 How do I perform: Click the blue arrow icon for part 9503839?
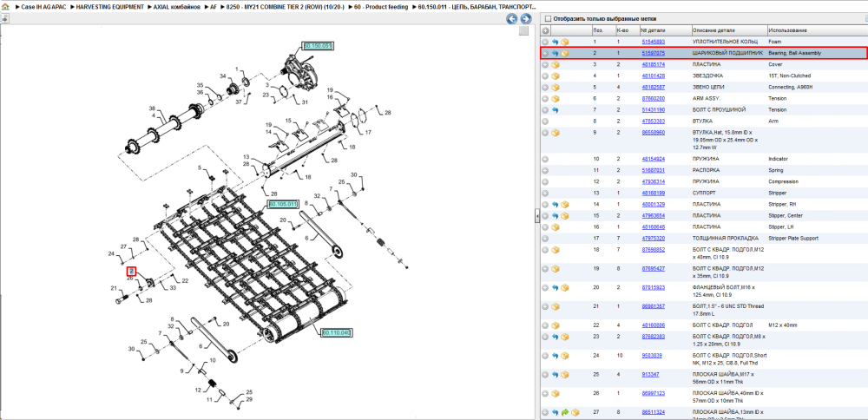pos(556,355)
